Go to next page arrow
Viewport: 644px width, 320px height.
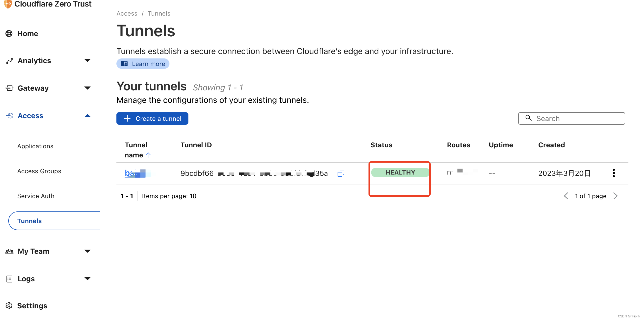coord(615,196)
